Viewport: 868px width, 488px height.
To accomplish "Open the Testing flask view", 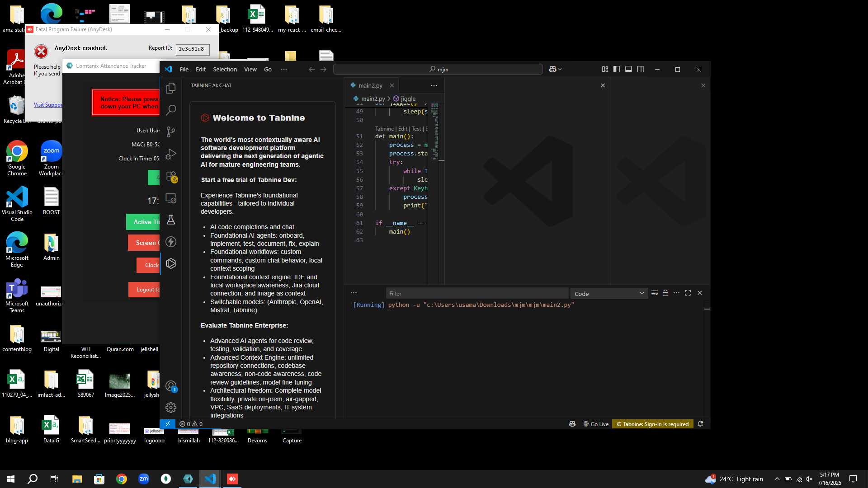I will click(171, 220).
